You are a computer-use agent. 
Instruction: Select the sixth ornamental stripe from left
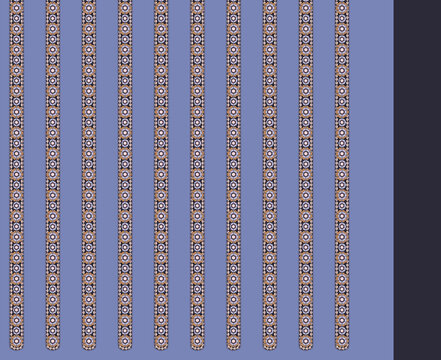[x=197, y=175]
